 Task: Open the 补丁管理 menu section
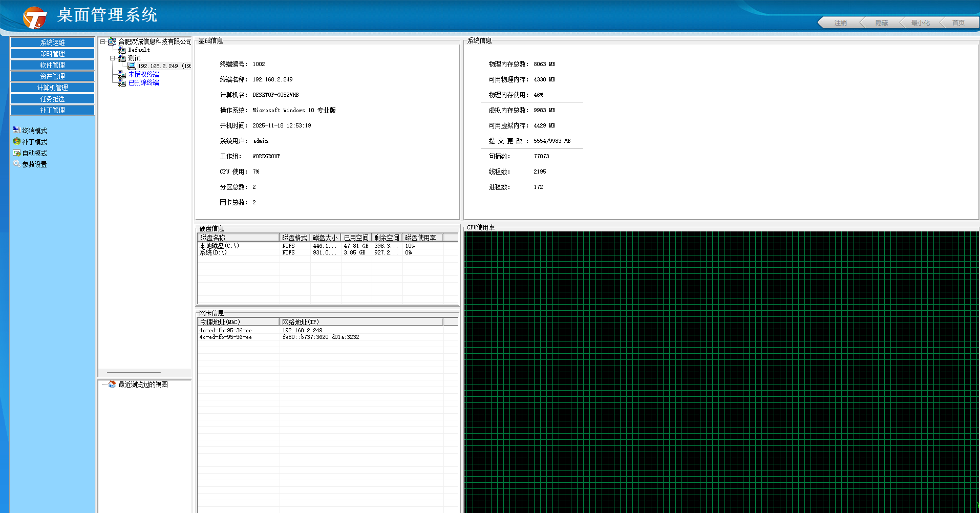click(52, 110)
